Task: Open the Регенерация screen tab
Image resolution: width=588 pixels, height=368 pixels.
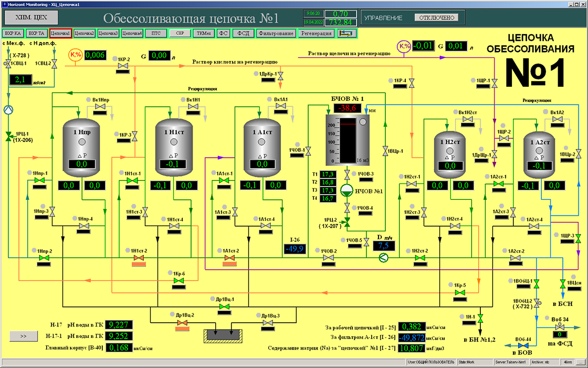Action: pyautogui.click(x=316, y=33)
